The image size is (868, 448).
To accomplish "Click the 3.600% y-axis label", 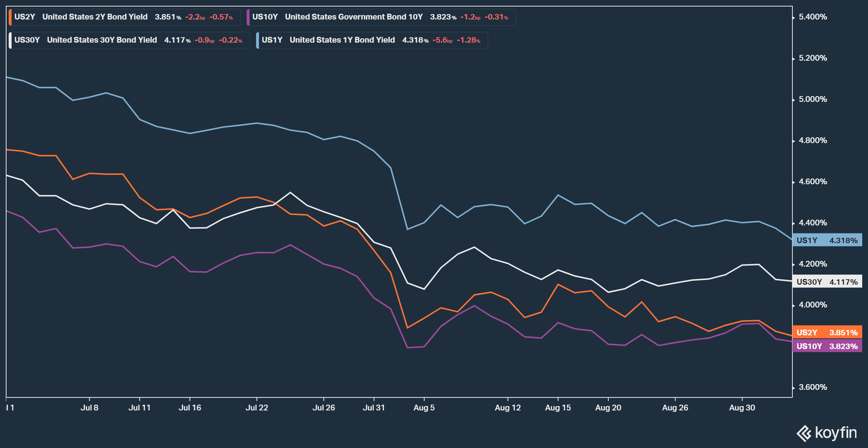I will [x=813, y=387].
